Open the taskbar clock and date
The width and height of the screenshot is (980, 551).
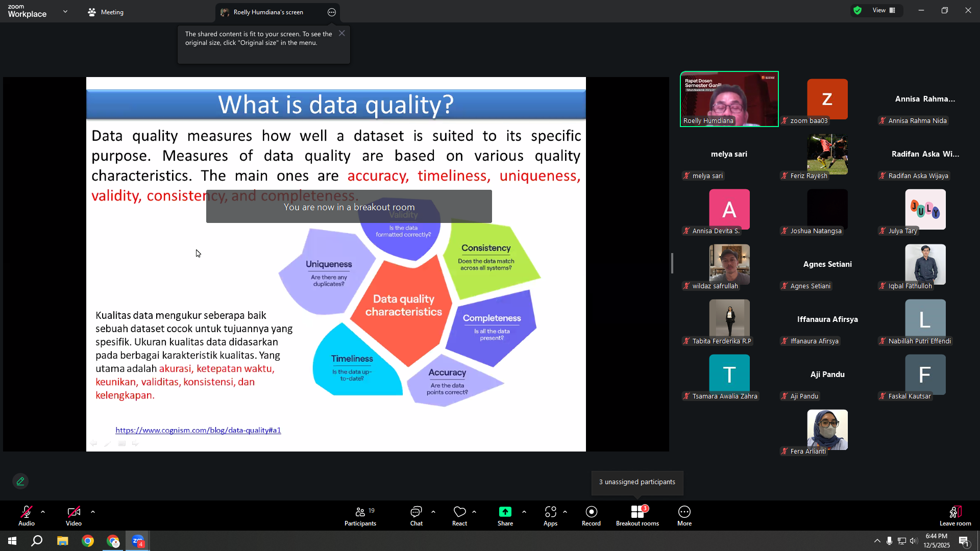pyautogui.click(x=936, y=541)
